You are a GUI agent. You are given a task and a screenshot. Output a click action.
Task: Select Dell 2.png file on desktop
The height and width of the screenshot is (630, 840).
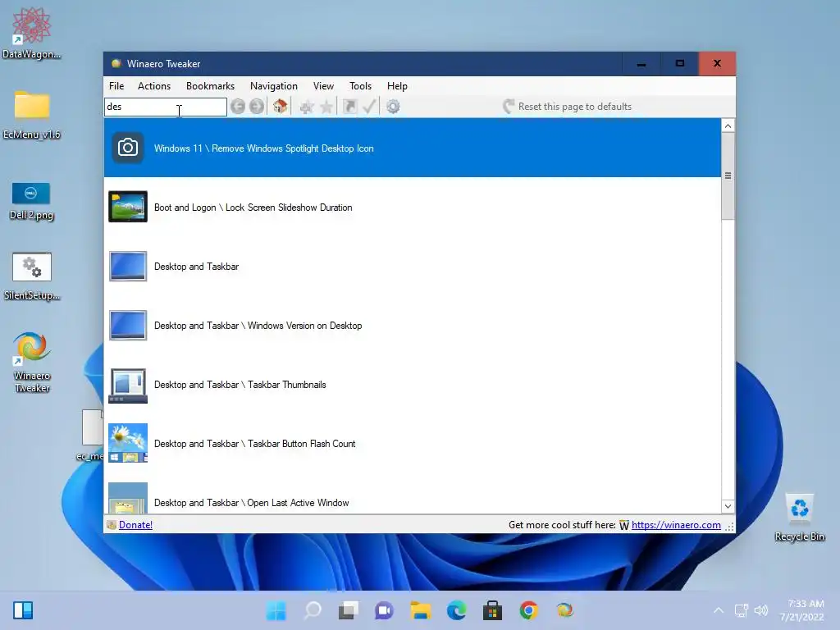click(31, 202)
